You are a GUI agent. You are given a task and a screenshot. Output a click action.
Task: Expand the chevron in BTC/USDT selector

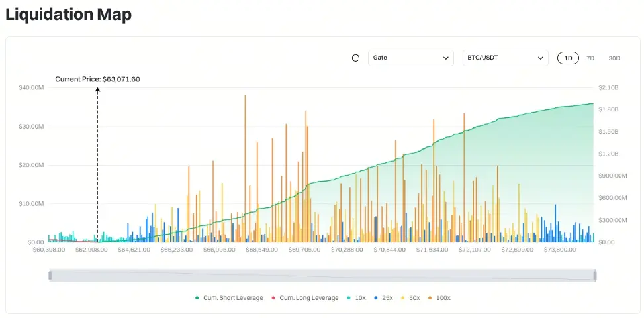[540, 58]
